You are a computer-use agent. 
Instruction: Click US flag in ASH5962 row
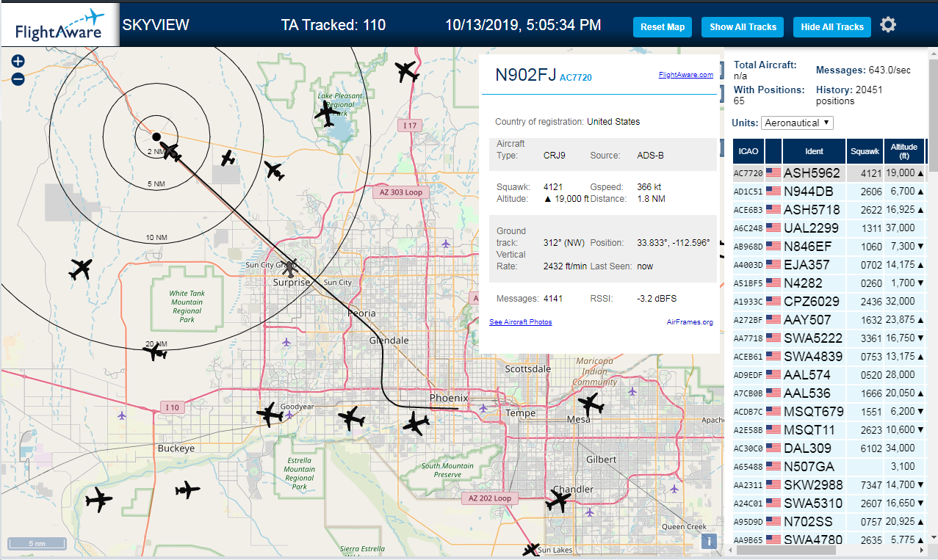point(773,173)
